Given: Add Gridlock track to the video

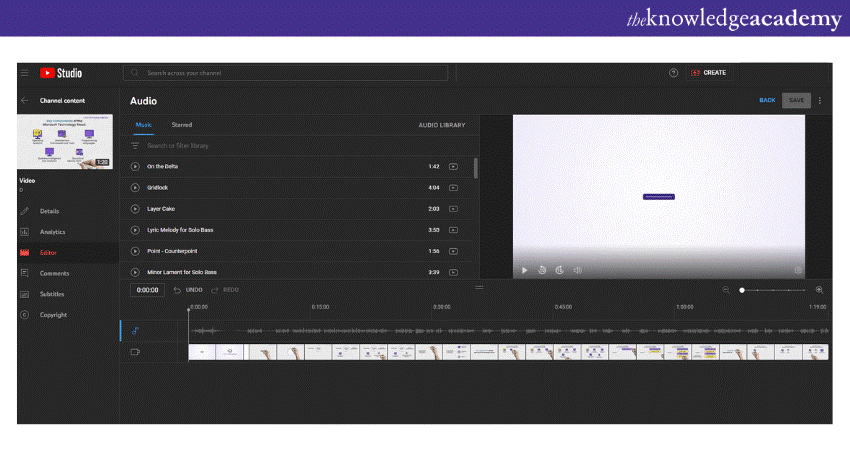Looking at the screenshot, I should click(453, 188).
